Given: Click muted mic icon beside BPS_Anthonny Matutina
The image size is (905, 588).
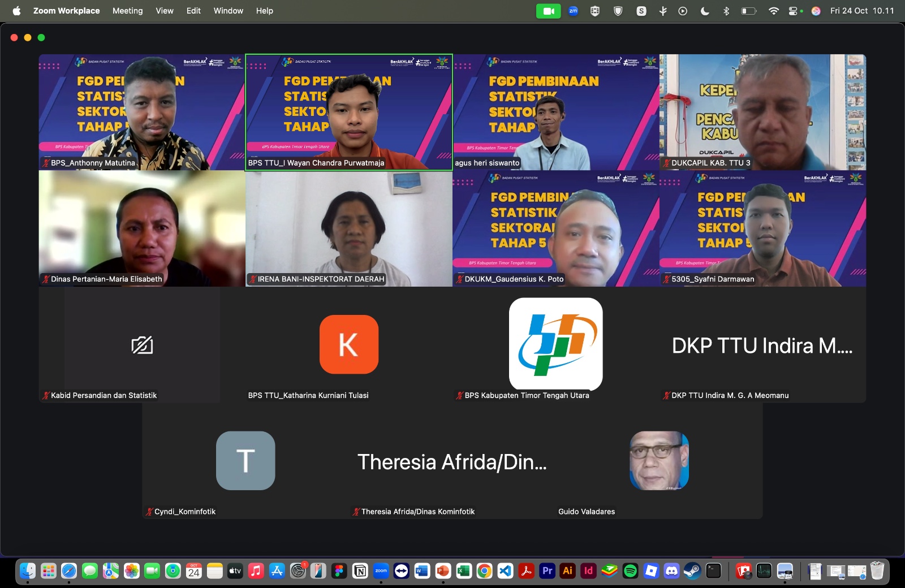Looking at the screenshot, I should (x=46, y=163).
